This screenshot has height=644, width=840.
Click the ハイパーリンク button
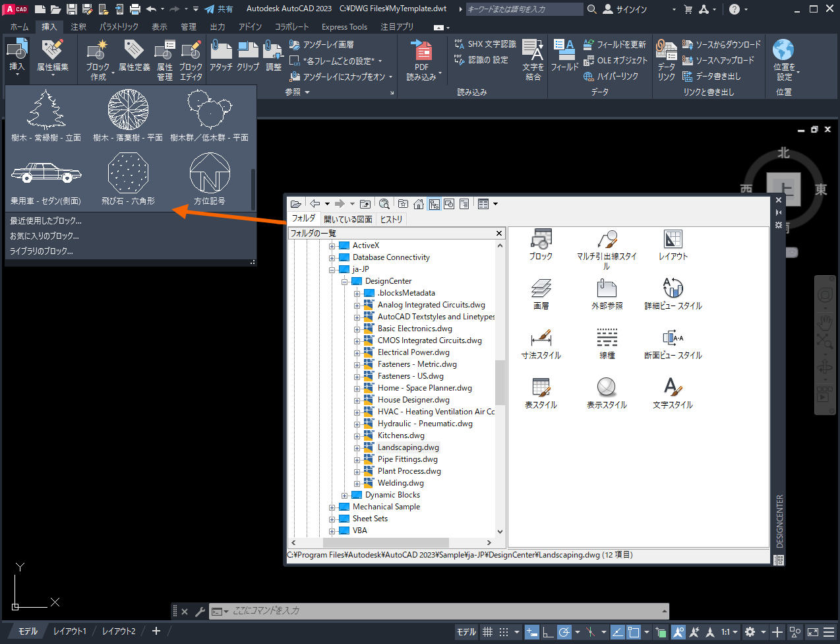coord(611,77)
